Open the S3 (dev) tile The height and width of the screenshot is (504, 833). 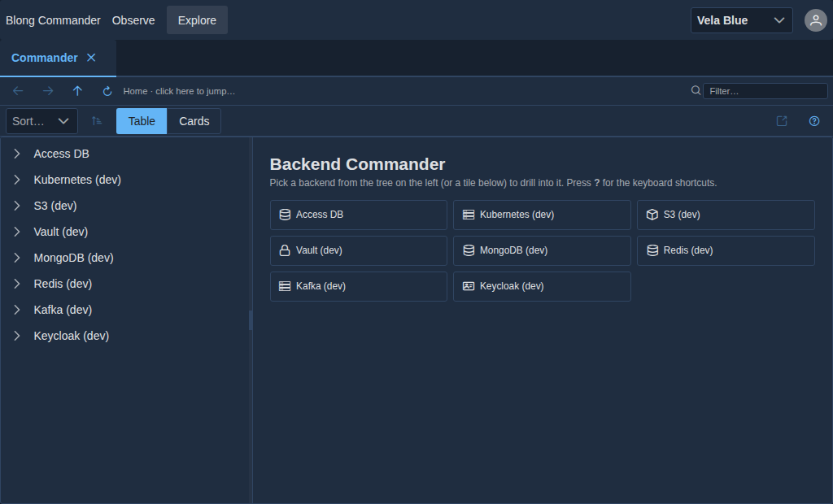click(726, 215)
